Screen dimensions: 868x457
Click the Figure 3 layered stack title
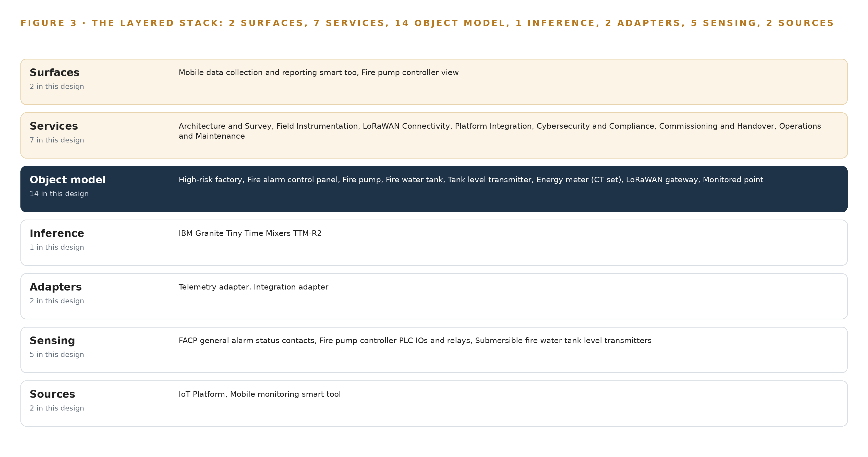pyautogui.click(x=427, y=23)
